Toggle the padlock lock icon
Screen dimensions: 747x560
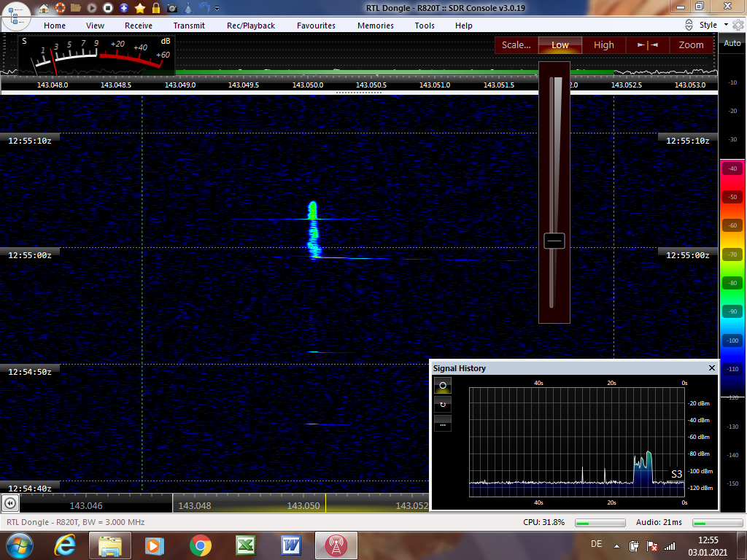click(156, 8)
